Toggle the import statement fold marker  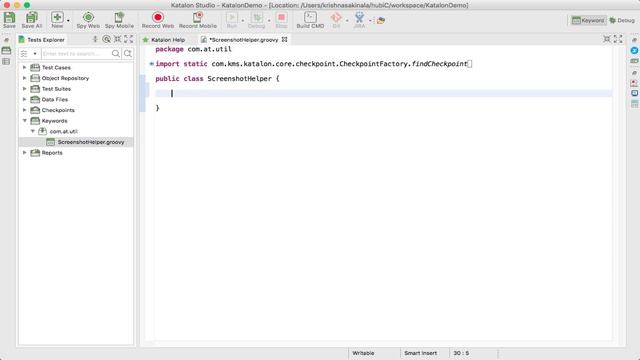[x=151, y=64]
